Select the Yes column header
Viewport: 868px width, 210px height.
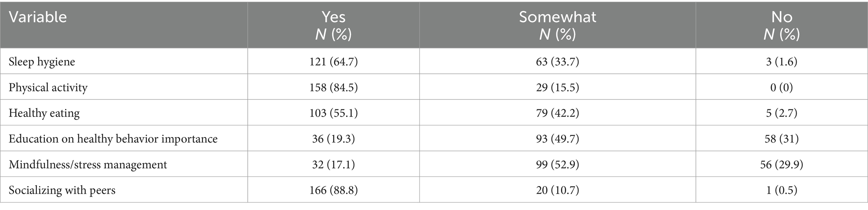(333, 25)
